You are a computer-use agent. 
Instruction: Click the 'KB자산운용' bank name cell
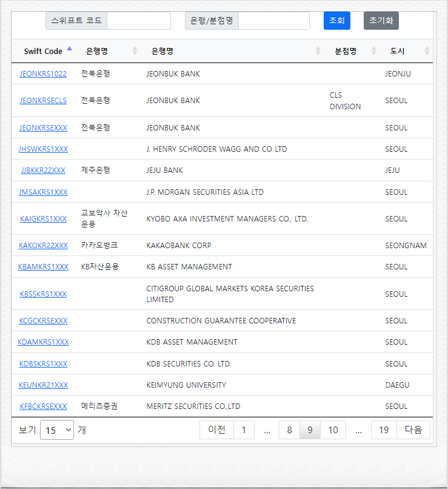click(x=99, y=266)
